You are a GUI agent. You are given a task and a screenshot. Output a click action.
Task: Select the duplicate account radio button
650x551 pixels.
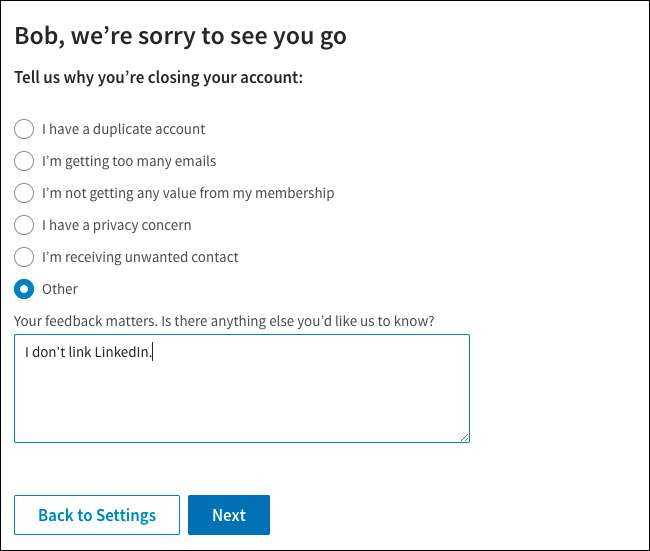pos(24,129)
